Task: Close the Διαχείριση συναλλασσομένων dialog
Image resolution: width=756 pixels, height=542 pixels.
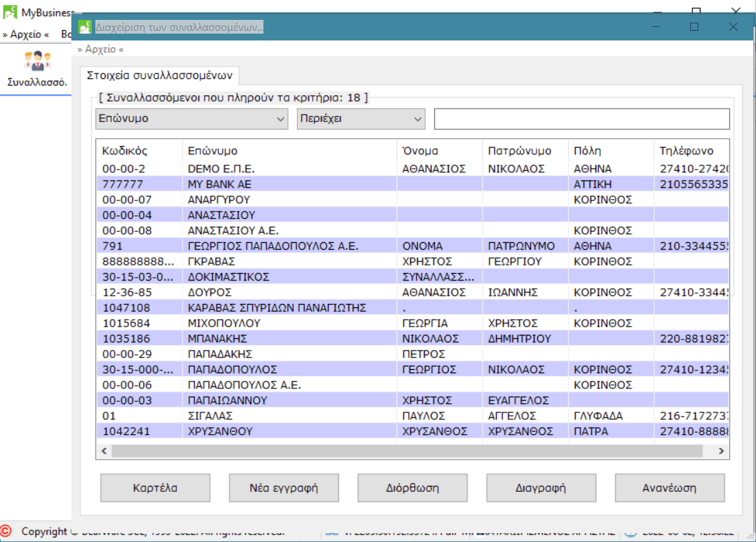Action: [732, 27]
